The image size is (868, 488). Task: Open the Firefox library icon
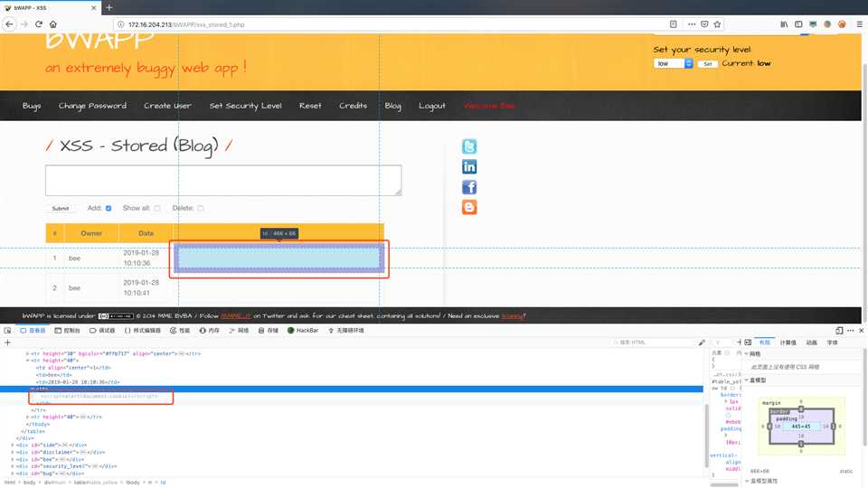(784, 24)
